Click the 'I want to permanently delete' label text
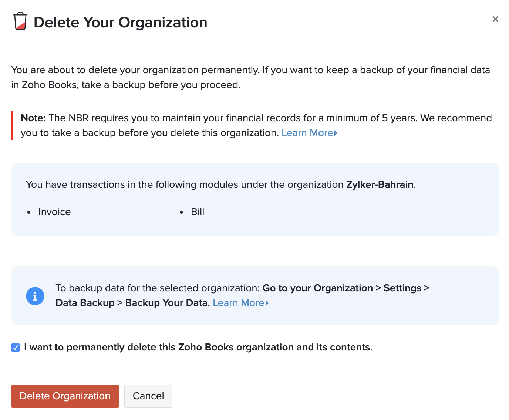Screen dimensions: 509x420 click(198, 348)
